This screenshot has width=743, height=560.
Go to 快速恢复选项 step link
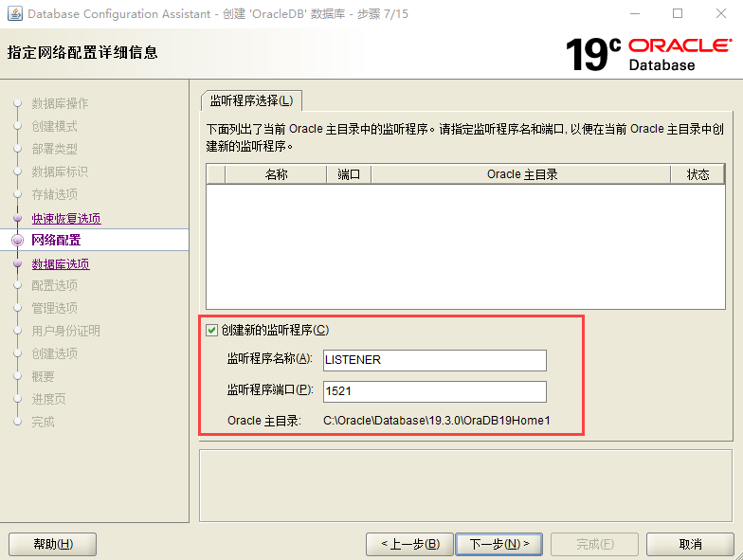pyautogui.click(x=65, y=219)
